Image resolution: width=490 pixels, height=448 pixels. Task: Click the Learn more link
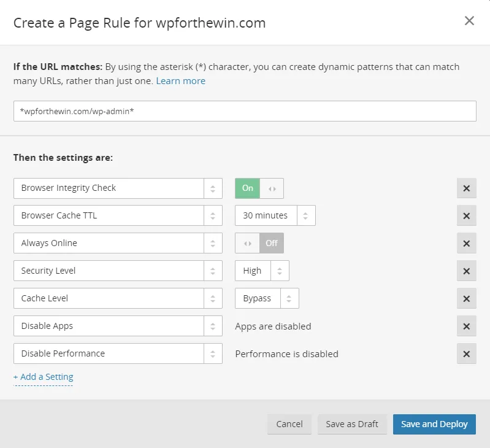pyautogui.click(x=181, y=81)
